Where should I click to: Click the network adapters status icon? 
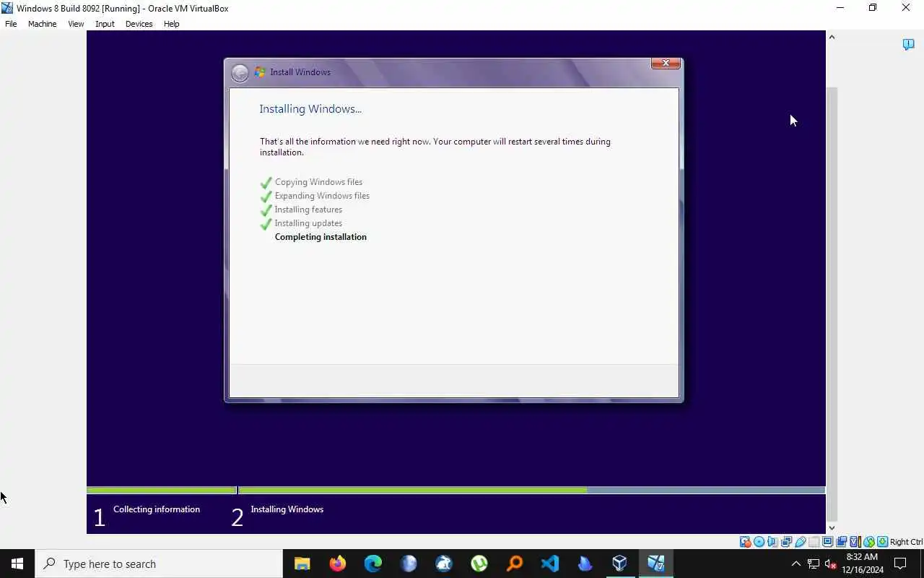(x=786, y=542)
